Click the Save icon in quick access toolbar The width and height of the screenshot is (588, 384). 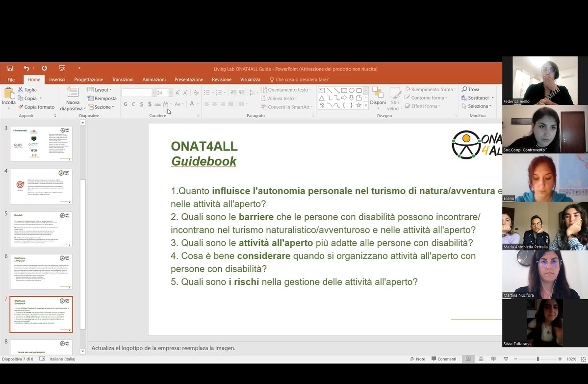(x=10, y=68)
